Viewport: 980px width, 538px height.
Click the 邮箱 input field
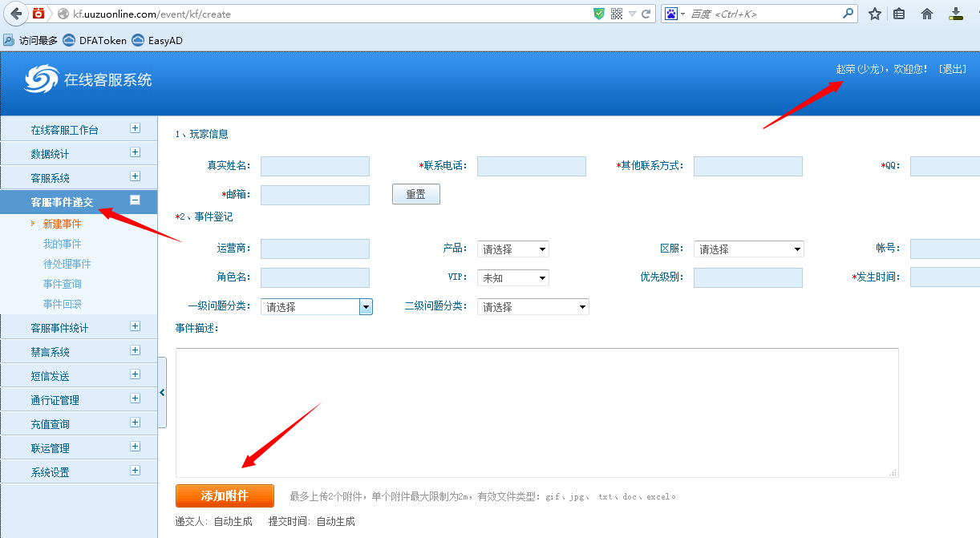(x=315, y=195)
